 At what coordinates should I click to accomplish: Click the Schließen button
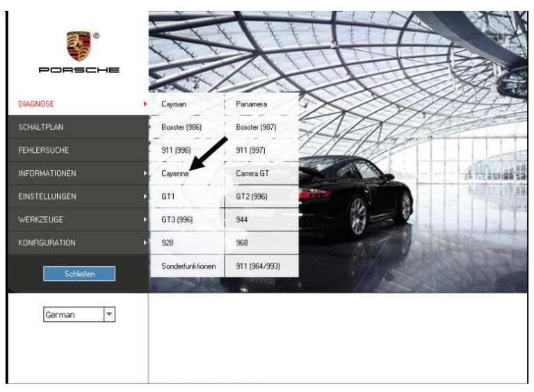click(79, 274)
